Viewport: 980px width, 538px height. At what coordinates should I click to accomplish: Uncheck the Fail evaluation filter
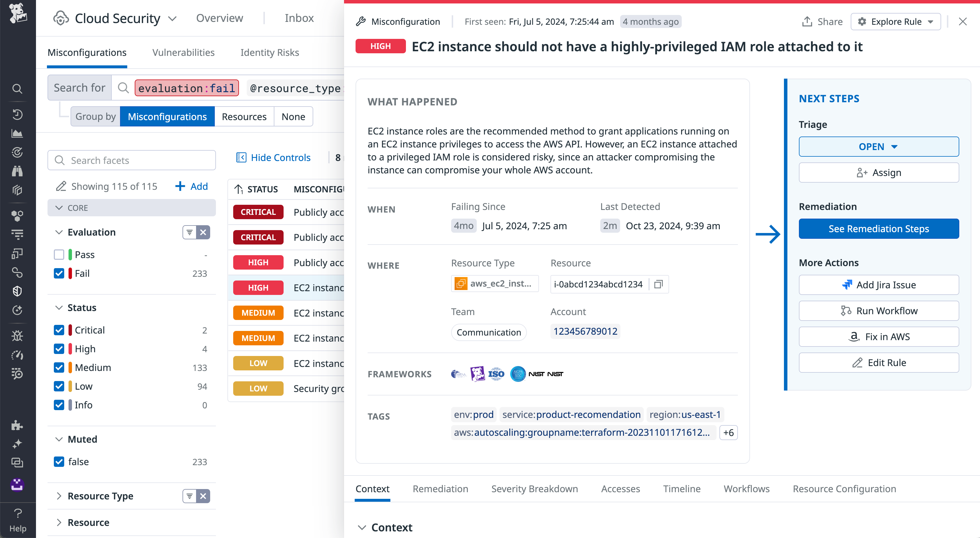pos(59,273)
